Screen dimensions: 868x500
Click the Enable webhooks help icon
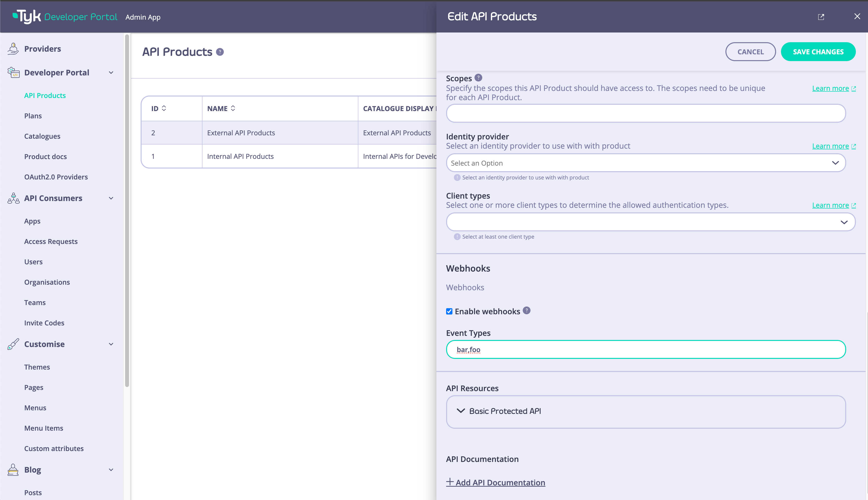(x=526, y=310)
